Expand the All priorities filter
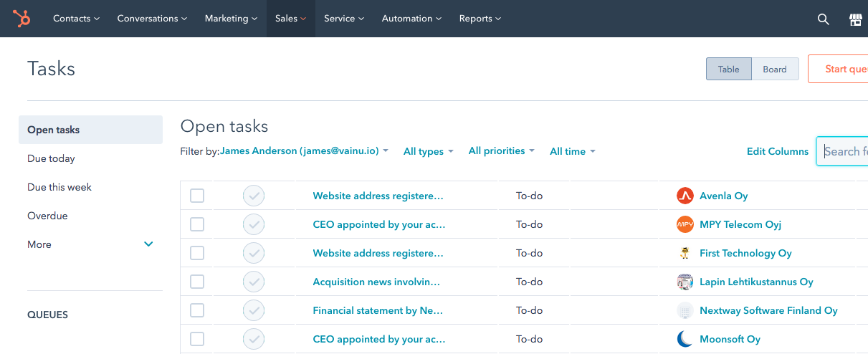This screenshot has height=354, width=868. pyautogui.click(x=501, y=150)
